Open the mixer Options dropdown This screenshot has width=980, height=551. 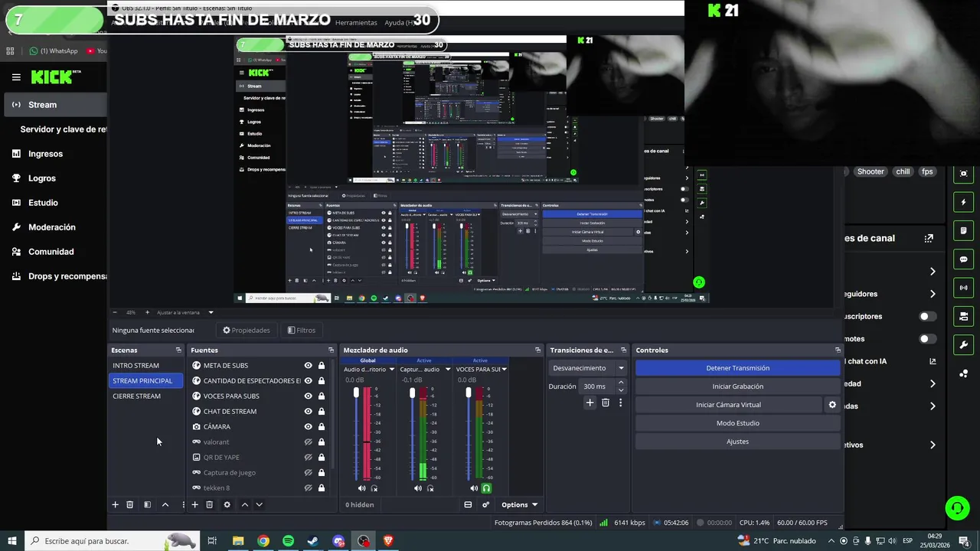pos(520,504)
